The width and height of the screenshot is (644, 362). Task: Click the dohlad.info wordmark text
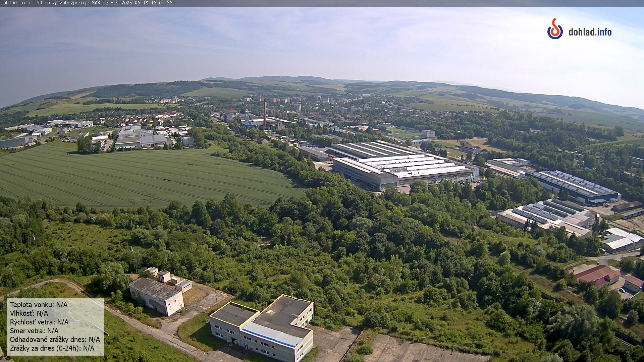pyautogui.click(x=590, y=32)
